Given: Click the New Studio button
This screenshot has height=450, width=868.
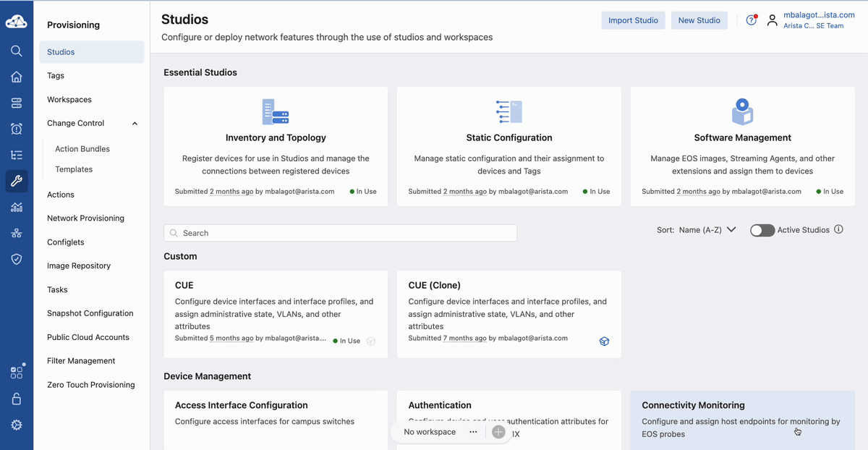Looking at the screenshot, I should [699, 20].
